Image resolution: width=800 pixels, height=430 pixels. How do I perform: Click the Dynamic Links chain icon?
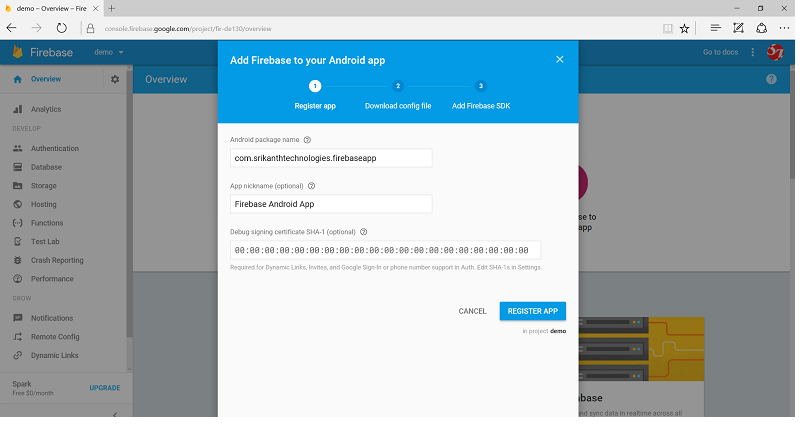click(x=18, y=355)
